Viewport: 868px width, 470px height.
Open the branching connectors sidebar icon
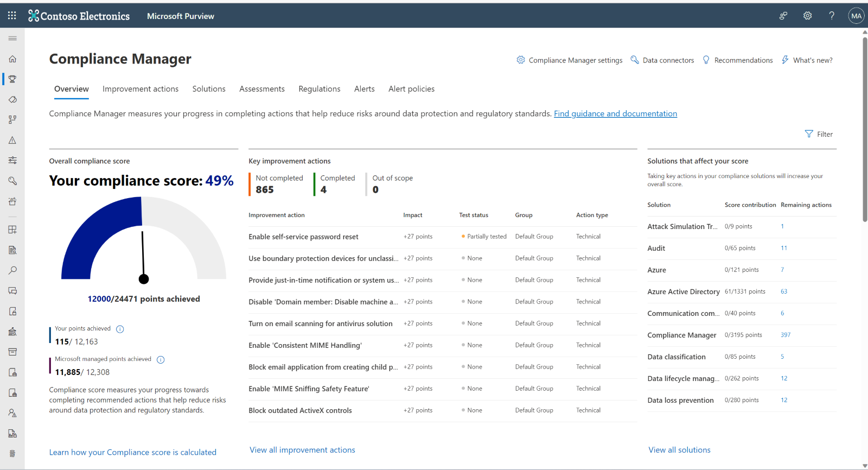(x=12, y=119)
